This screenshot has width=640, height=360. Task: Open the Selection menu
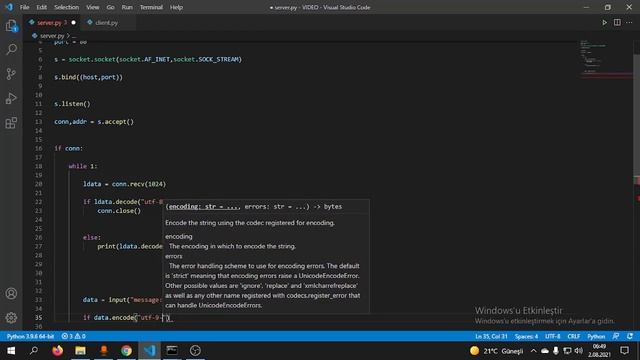point(67,7)
